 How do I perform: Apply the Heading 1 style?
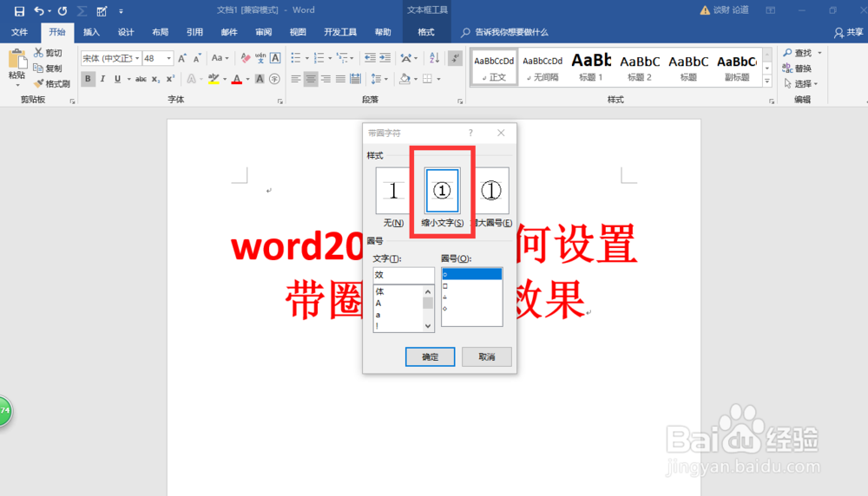pos(590,68)
